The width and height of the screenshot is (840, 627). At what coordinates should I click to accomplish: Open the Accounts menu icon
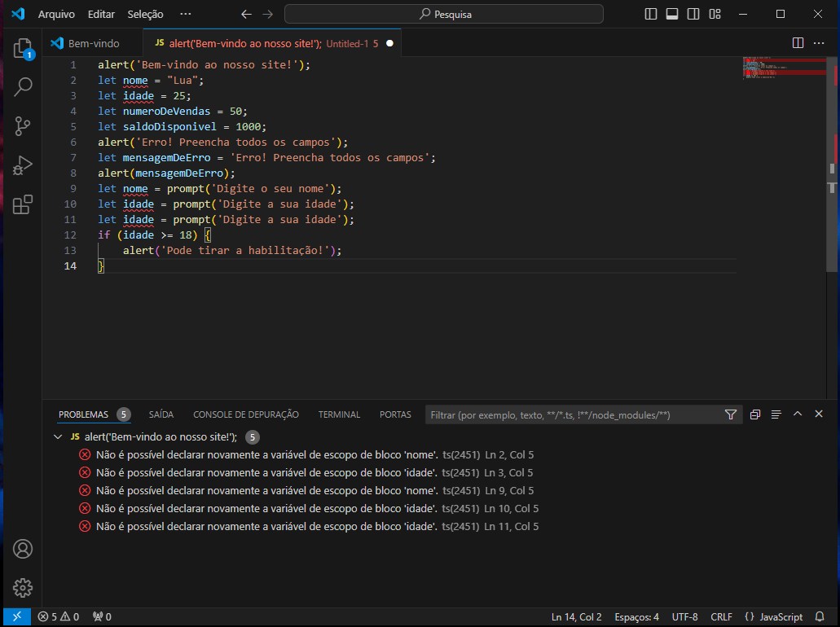coord(23,549)
